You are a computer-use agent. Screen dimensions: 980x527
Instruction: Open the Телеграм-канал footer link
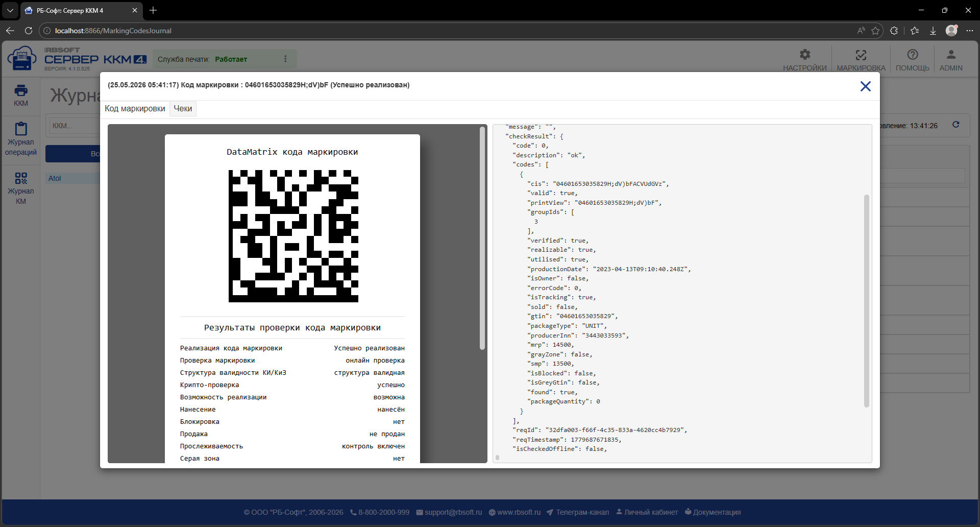click(578, 512)
